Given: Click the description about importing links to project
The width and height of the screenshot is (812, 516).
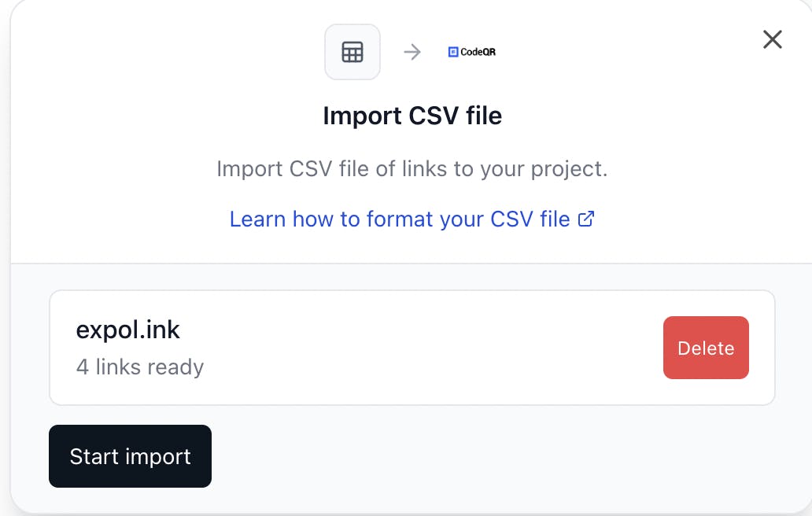Looking at the screenshot, I should pyautogui.click(x=412, y=169).
